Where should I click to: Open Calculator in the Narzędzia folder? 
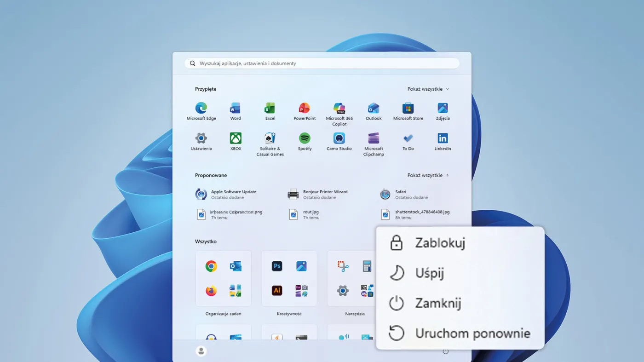click(x=367, y=266)
